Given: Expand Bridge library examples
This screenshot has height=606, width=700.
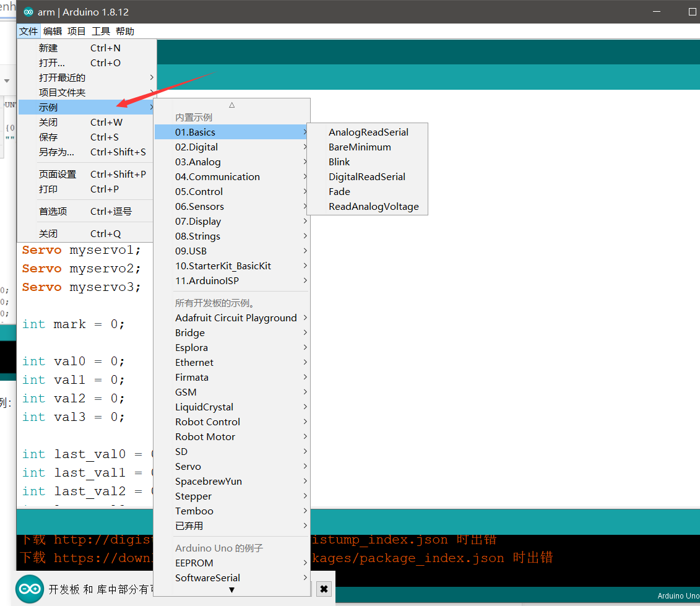Looking at the screenshot, I should coord(231,332).
